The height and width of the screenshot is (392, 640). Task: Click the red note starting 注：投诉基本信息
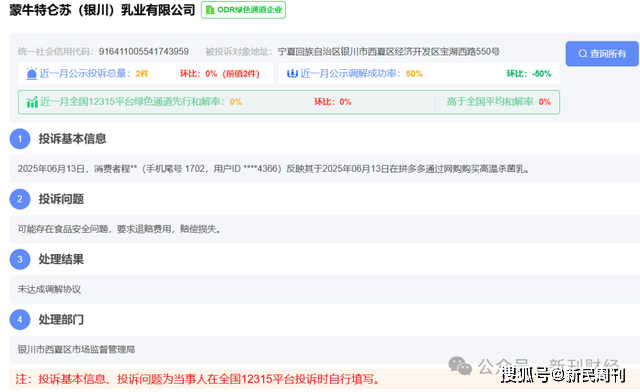[x=198, y=379]
